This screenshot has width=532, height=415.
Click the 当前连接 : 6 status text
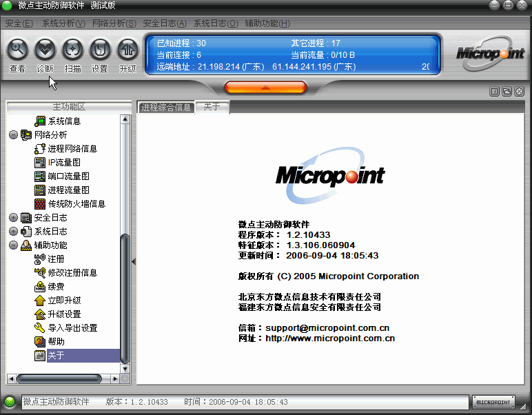coord(178,55)
